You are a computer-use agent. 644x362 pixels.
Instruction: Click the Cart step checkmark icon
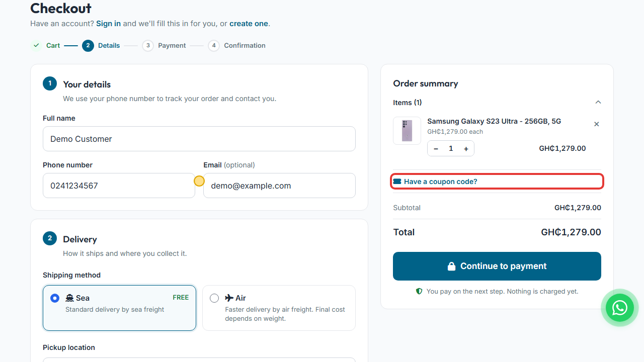coord(36,45)
